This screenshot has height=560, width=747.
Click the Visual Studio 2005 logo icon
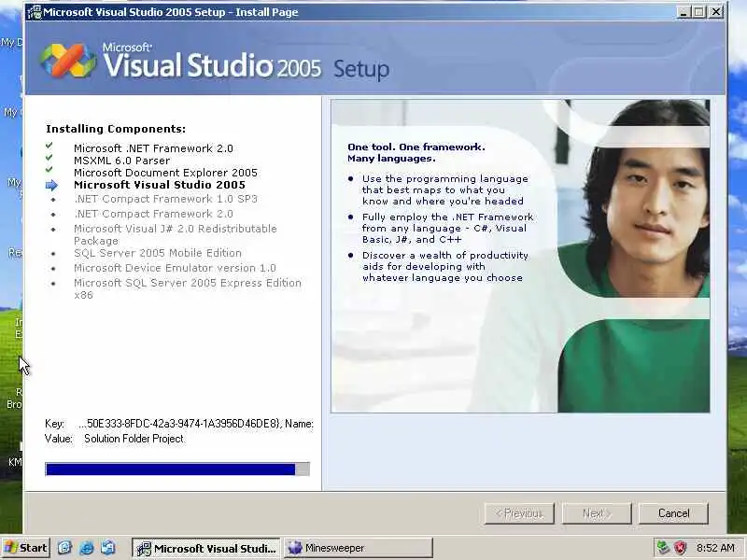67,61
